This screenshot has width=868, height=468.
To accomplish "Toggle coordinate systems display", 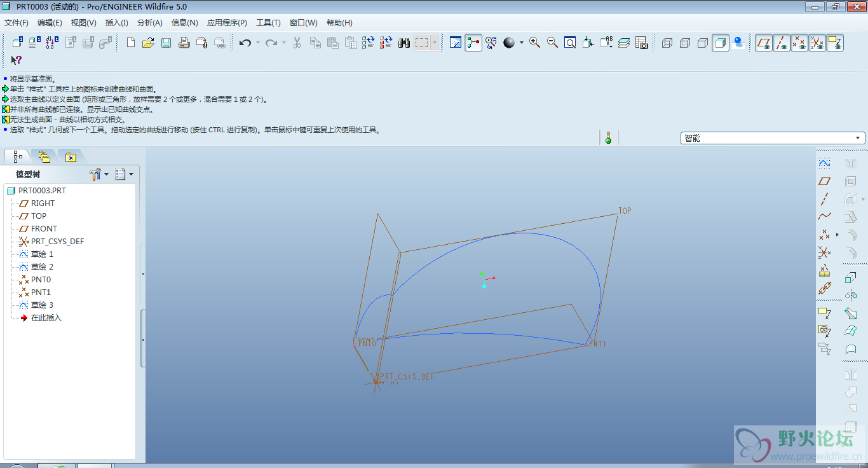I will [x=817, y=43].
